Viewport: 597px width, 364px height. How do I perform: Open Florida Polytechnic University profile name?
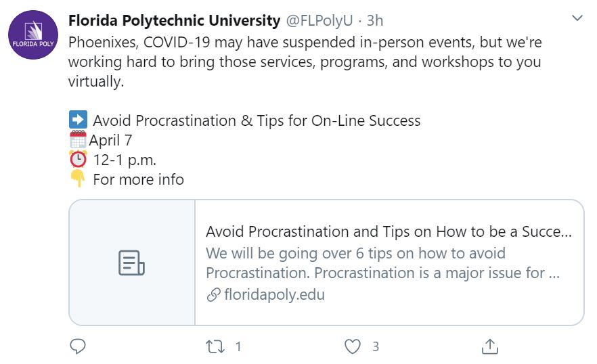(x=175, y=20)
